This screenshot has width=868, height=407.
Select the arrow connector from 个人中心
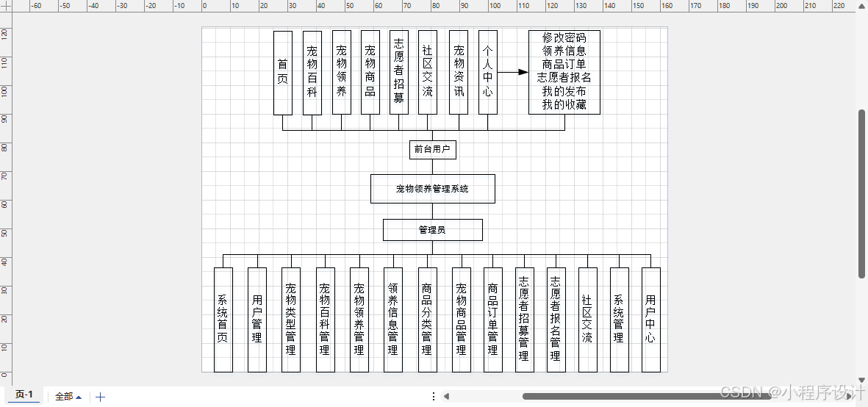click(x=512, y=72)
